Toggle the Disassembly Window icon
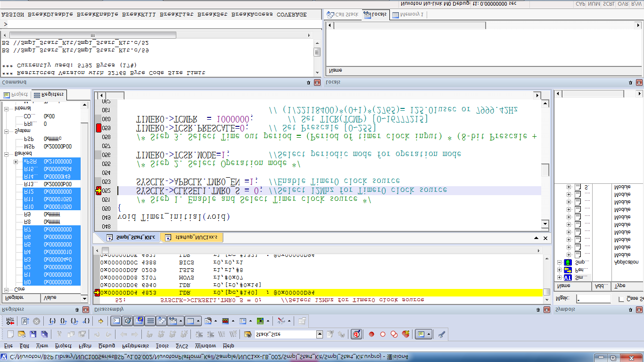Image resolution: width=644 pixels, height=362 pixels. 127,321
